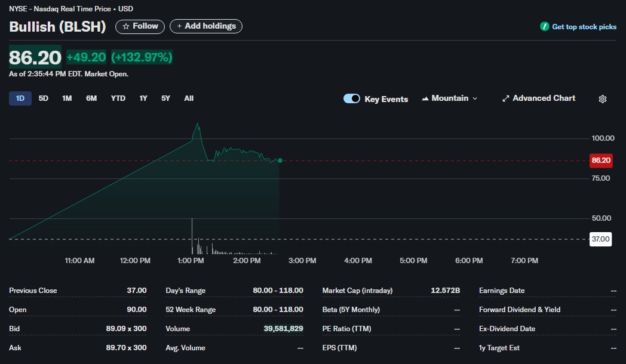The image size is (626, 364).
Task: Click the Bid value 89.09 x 300
Action: pyautogui.click(x=126, y=329)
